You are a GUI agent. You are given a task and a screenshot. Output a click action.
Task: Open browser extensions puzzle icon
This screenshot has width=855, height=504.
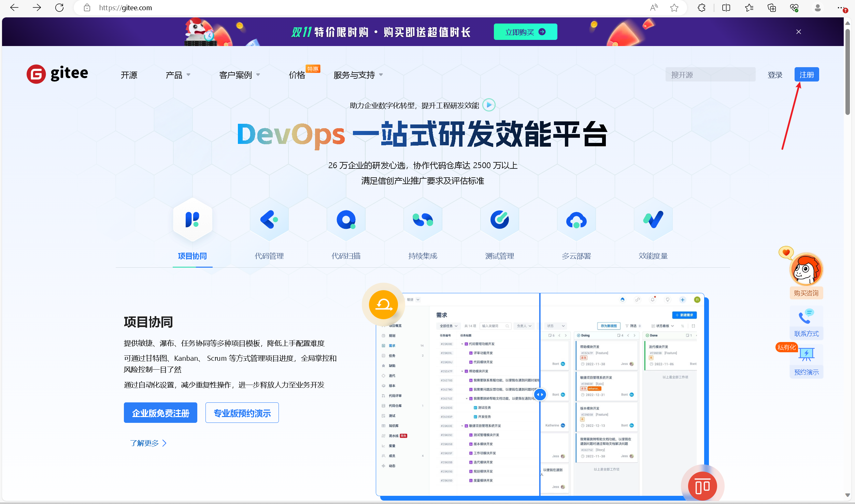click(x=701, y=8)
